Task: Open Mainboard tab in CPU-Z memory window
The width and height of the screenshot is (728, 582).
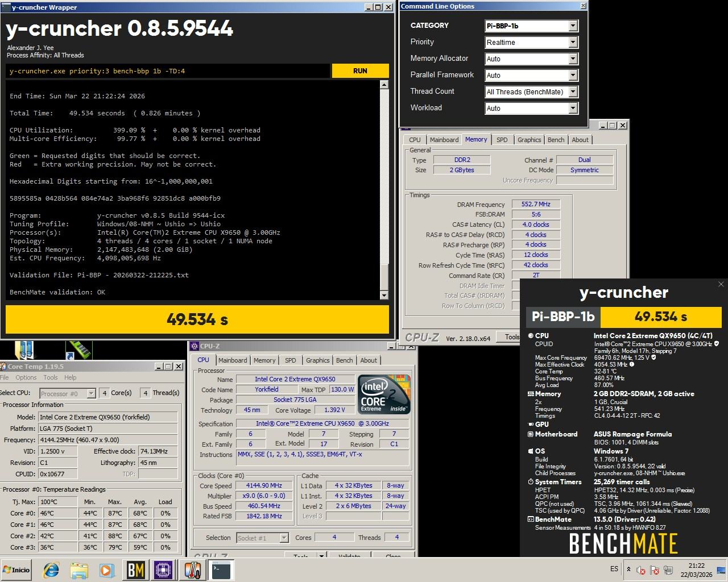Action: [x=444, y=140]
